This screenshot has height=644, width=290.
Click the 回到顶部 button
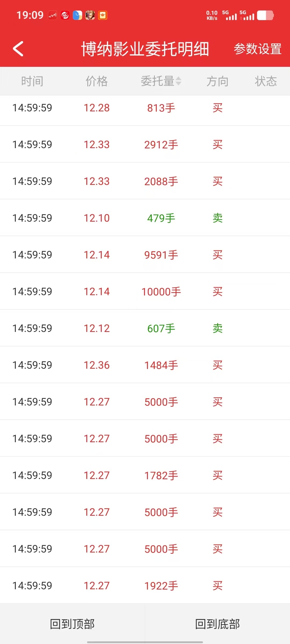[73, 624]
